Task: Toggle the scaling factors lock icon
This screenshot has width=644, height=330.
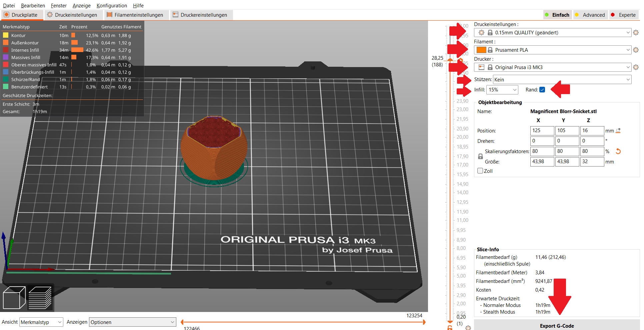Action: coord(480,156)
